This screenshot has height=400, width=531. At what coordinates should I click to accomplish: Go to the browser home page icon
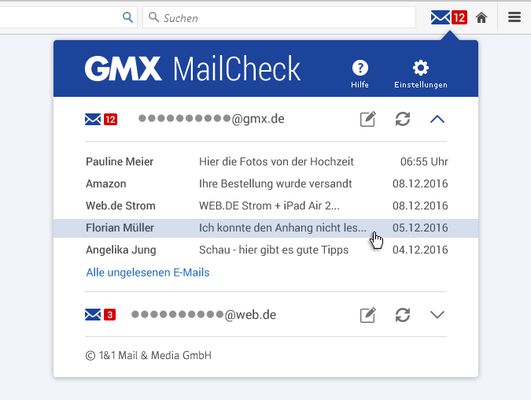pos(481,18)
